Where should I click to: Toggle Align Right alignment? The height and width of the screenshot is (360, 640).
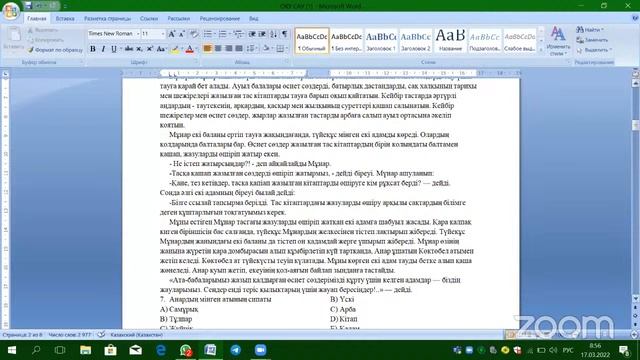tap(228, 49)
